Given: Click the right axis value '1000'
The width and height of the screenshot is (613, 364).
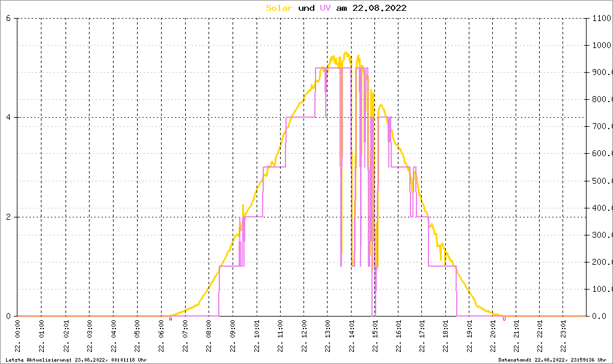Looking at the screenshot, I should [x=601, y=45].
